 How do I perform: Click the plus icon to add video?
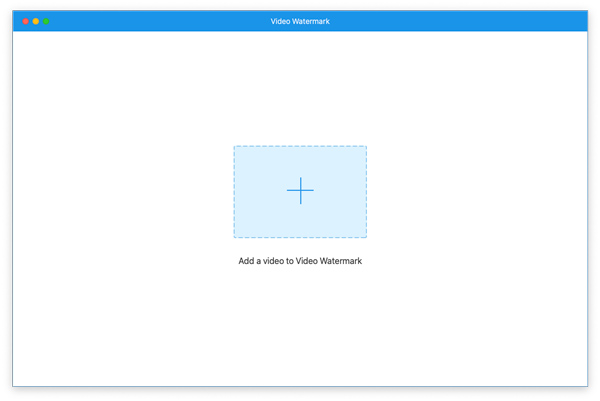300,190
